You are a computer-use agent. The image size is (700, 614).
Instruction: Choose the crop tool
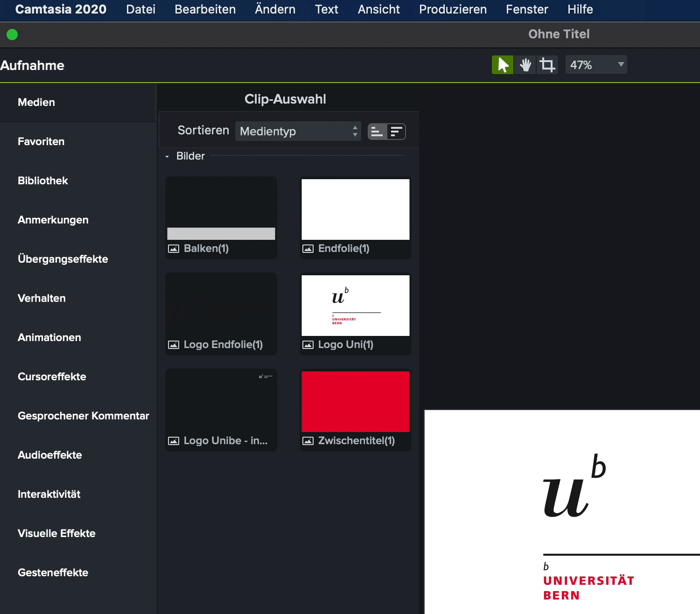pyautogui.click(x=547, y=65)
